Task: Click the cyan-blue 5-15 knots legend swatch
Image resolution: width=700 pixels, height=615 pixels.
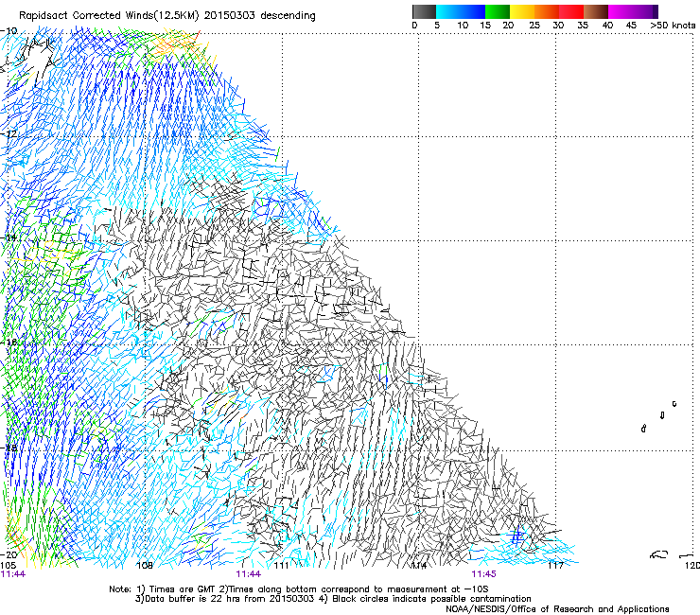Action: point(461,11)
